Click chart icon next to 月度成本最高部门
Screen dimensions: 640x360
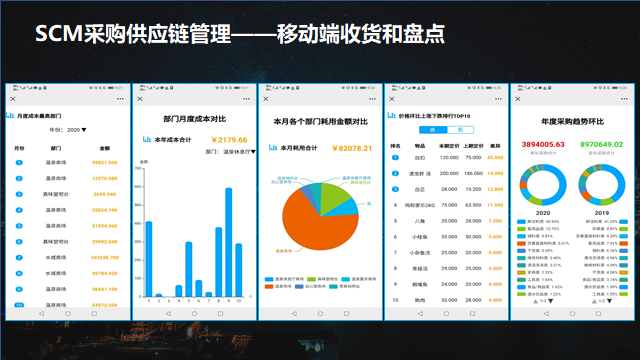[10, 116]
